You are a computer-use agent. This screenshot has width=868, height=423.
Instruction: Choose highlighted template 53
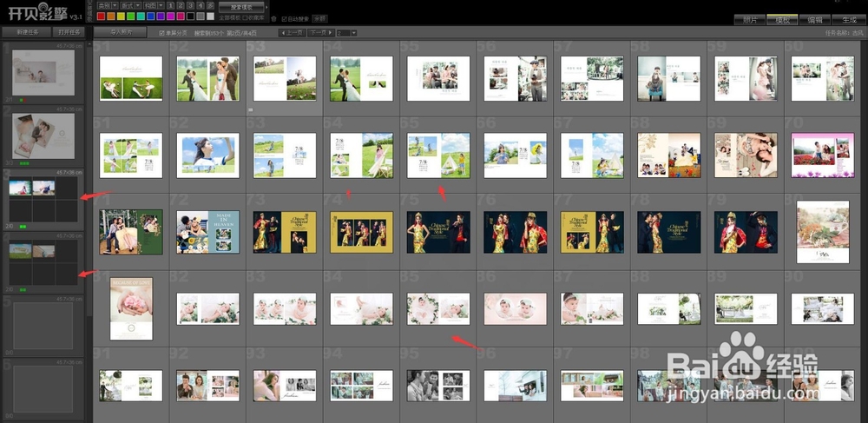285,79
